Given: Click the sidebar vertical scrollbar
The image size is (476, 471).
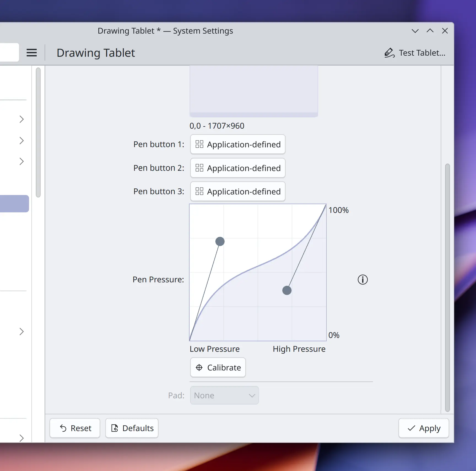Looking at the screenshot, I should tap(38, 132).
